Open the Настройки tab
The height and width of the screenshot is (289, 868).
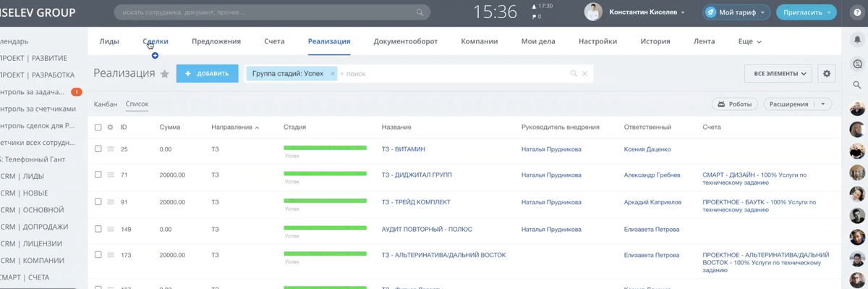tap(597, 41)
